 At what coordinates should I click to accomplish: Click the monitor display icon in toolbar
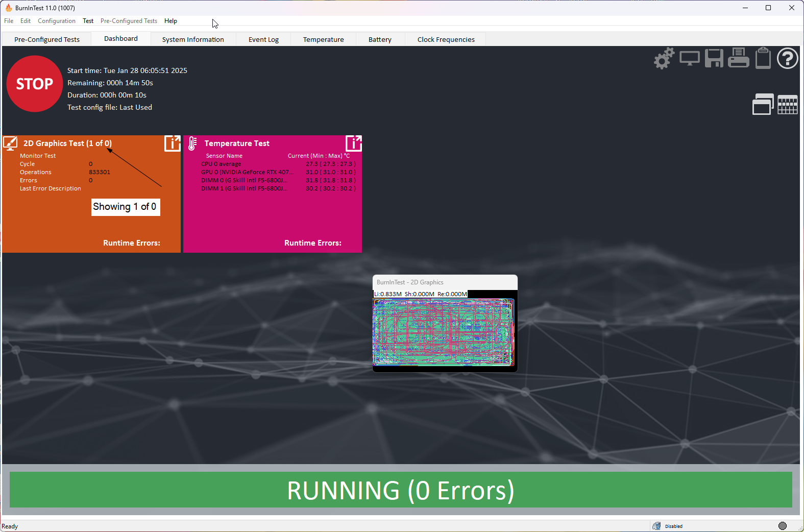(x=690, y=59)
